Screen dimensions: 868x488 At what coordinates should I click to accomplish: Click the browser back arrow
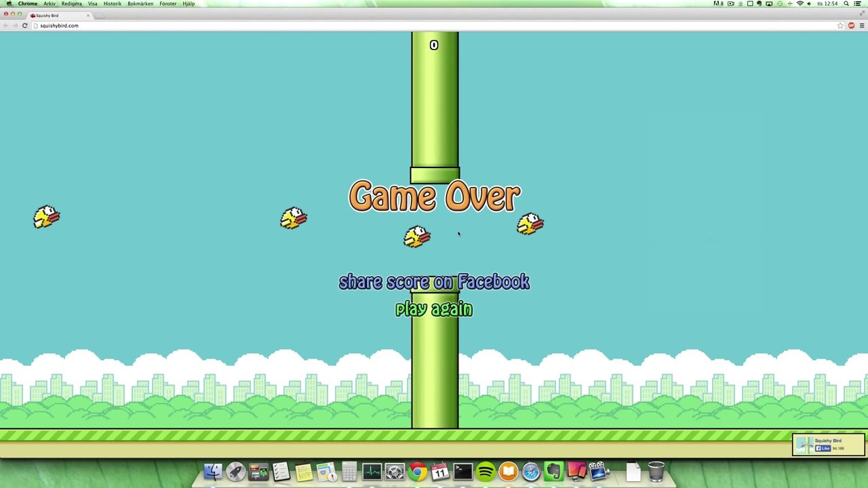(x=5, y=26)
